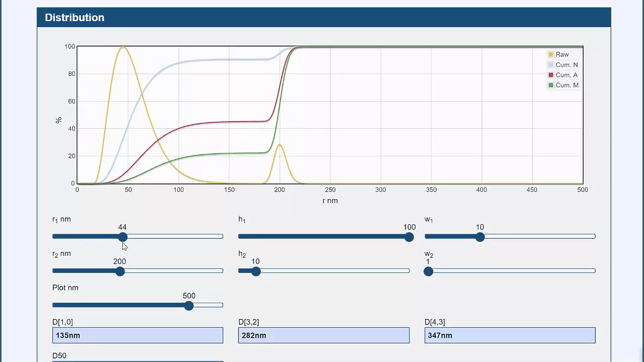Click the 'w2' slider label
644x362 pixels.
pyautogui.click(x=429, y=254)
